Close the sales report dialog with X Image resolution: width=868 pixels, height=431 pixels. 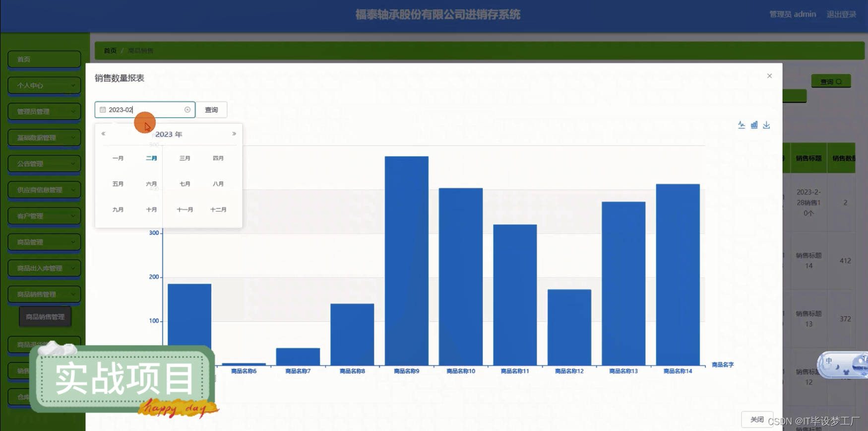point(769,76)
